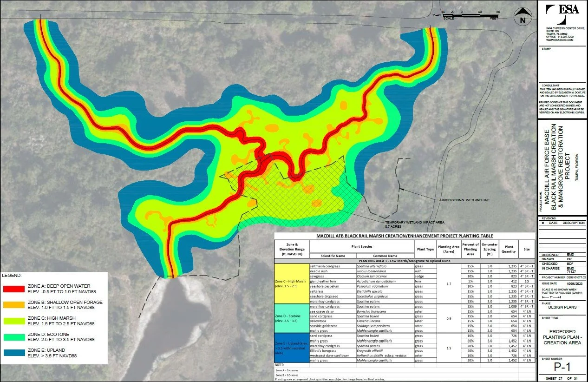588x382 pixels.
Task: Click the graphic scale bar
Action: pos(471,16)
